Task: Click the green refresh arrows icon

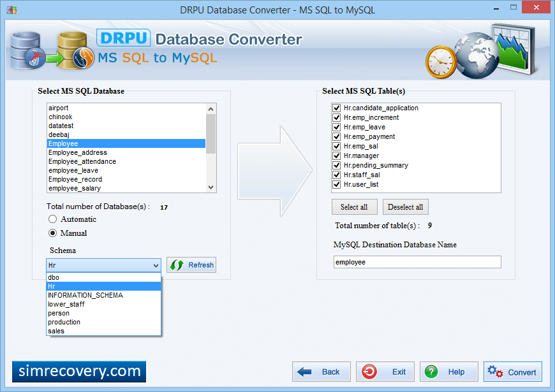Action: [176, 265]
